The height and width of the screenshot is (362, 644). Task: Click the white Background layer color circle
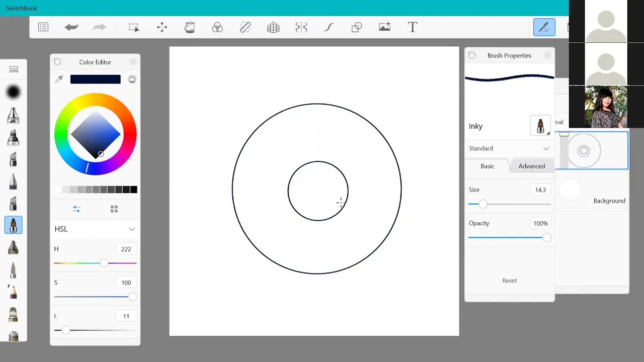click(x=570, y=191)
